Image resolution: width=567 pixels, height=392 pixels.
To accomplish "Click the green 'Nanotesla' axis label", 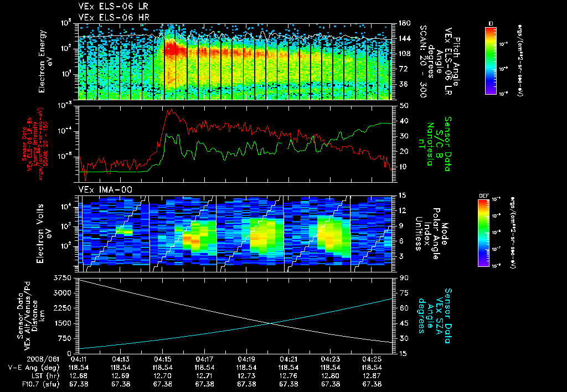I will (430, 144).
